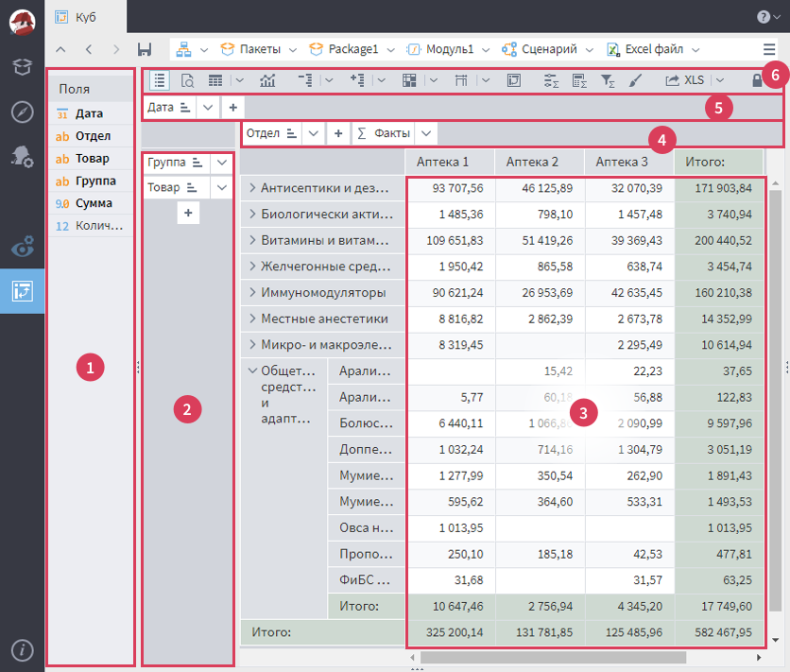790x672 pixels.
Task: Click the vertical scrollbar of the table
Action: pyautogui.click(x=776, y=403)
